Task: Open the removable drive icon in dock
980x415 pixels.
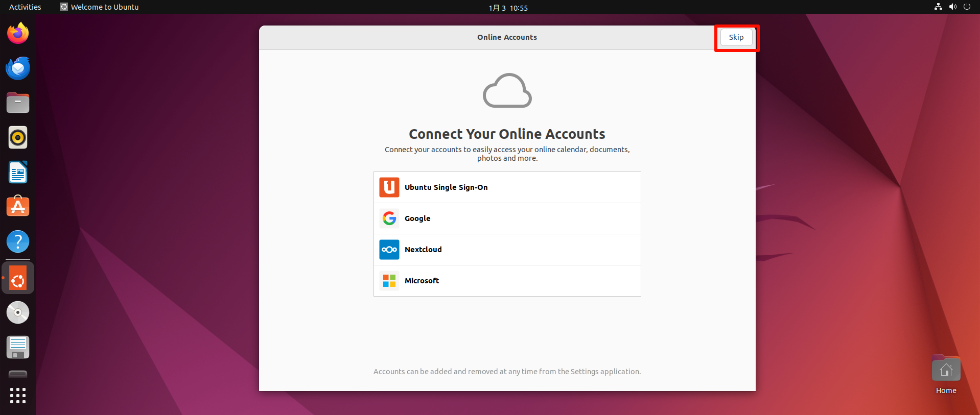Action: point(18,374)
